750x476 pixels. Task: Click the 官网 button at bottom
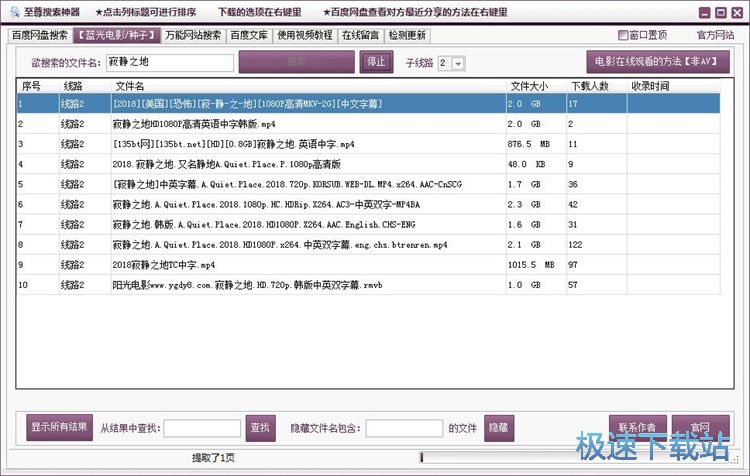700,427
